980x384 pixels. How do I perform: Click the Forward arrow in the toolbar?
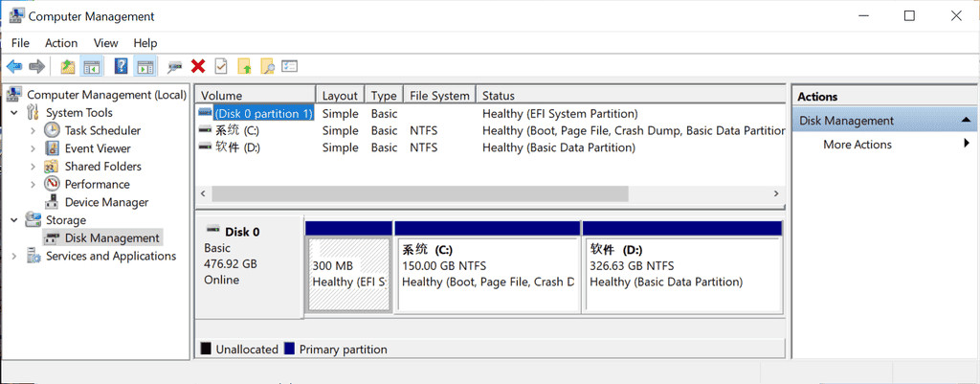coord(37,66)
